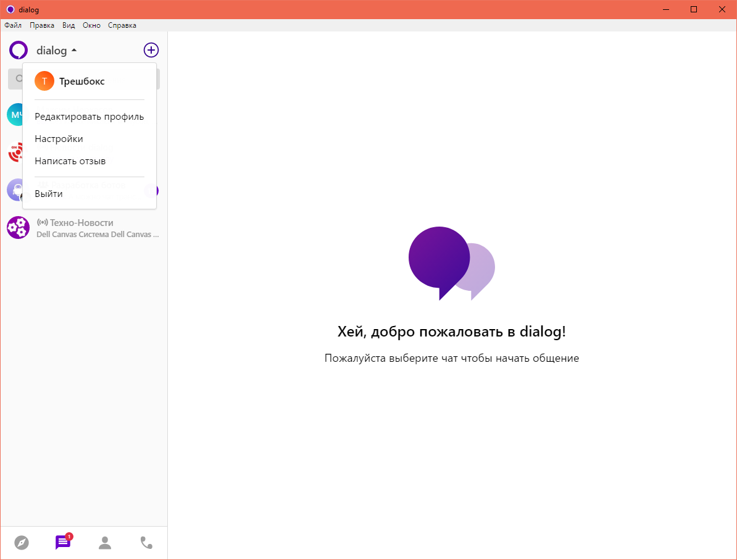Choose Редактировать профиль from menu
The height and width of the screenshot is (560, 737).
tap(89, 117)
